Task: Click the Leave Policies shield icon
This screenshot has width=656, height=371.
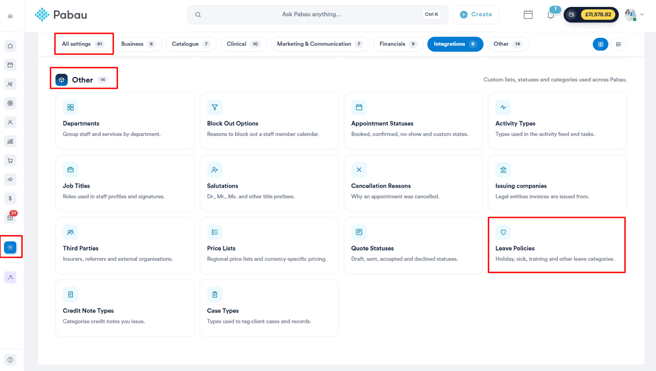Action: [x=503, y=232]
